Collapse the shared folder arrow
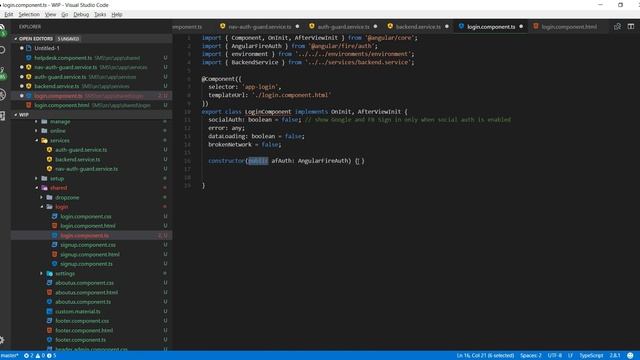This screenshot has width=640, height=360. tap(36, 188)
